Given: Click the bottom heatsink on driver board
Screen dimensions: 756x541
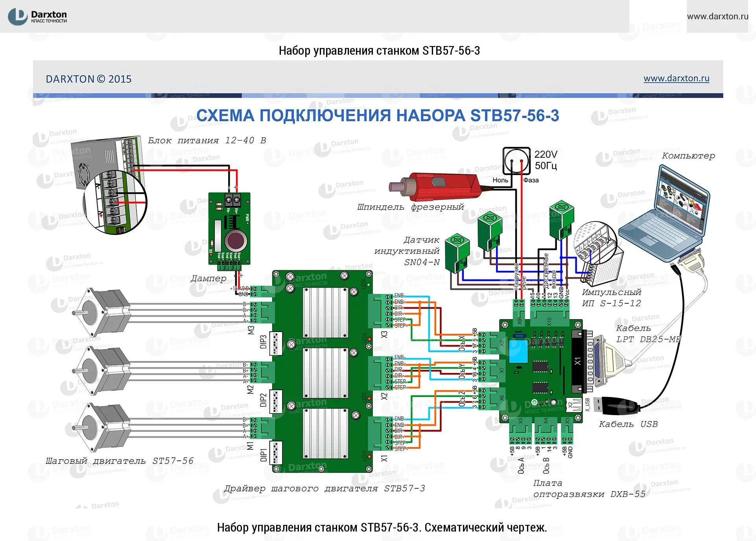Looking at the screenshot, I should pos(326,433).
